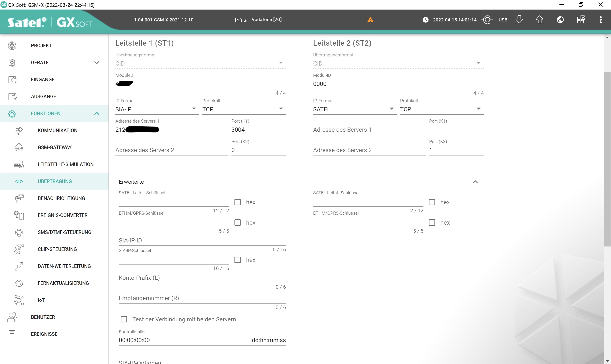Check 'Test der Verbindung mit beiden Servern'
The image size is (611, 364).
124,319
